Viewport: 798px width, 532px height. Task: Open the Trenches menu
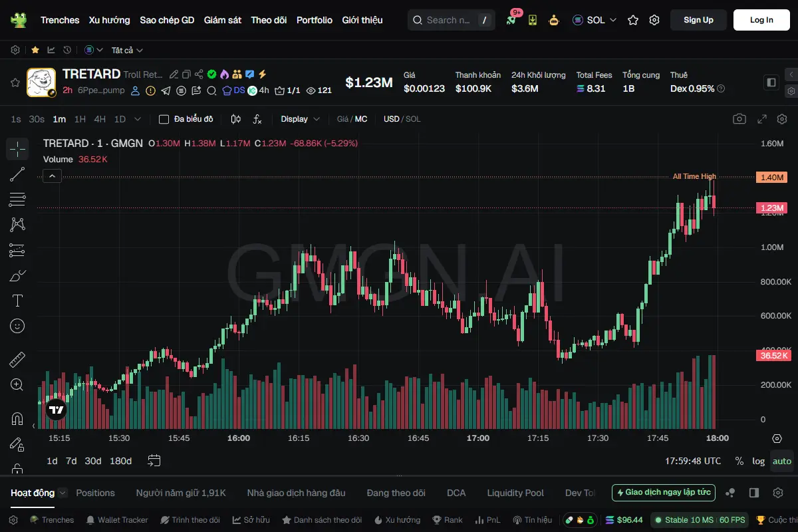click(60, 20)
